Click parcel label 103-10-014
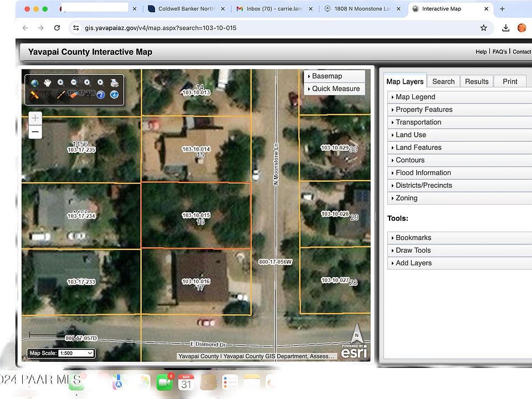This screenshot has width=532, height=399. pyautogui.click(x=196, y=149)
